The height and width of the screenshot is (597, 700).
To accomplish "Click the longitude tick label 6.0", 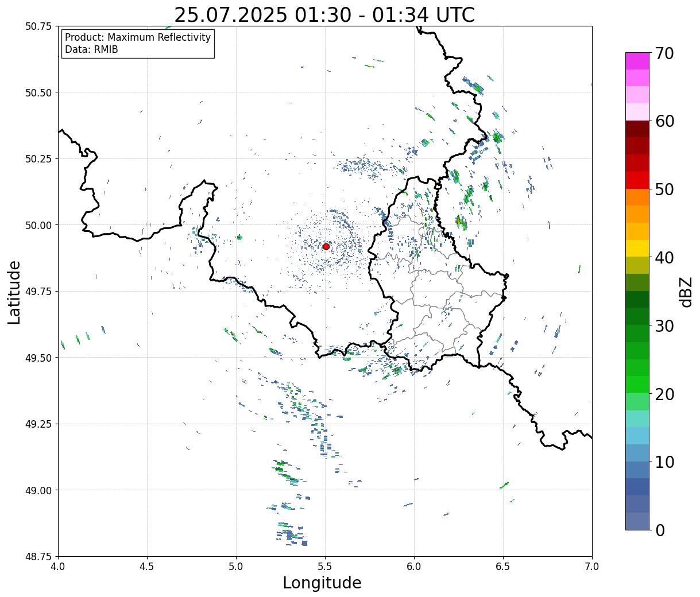I will pyautogui.click(x=414, y=567).
